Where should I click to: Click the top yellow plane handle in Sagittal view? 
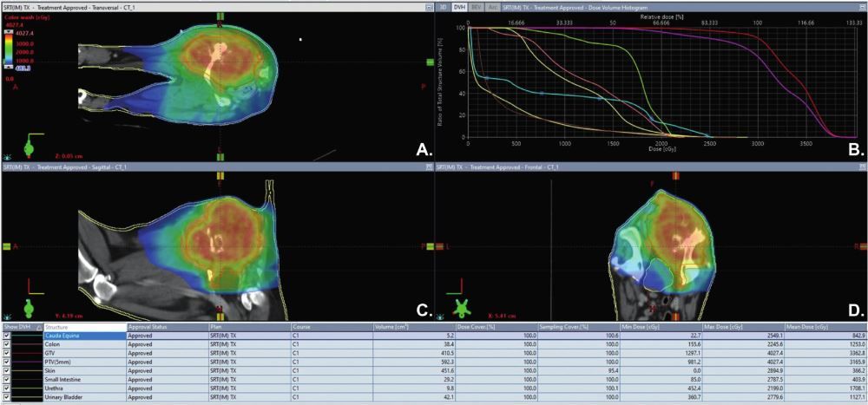(220, 176)
